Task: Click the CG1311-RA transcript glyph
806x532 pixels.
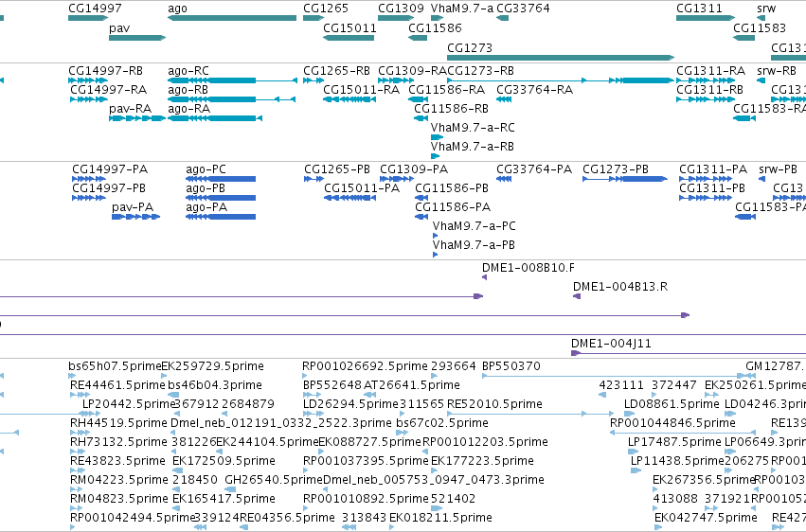Action: (706, 80)
